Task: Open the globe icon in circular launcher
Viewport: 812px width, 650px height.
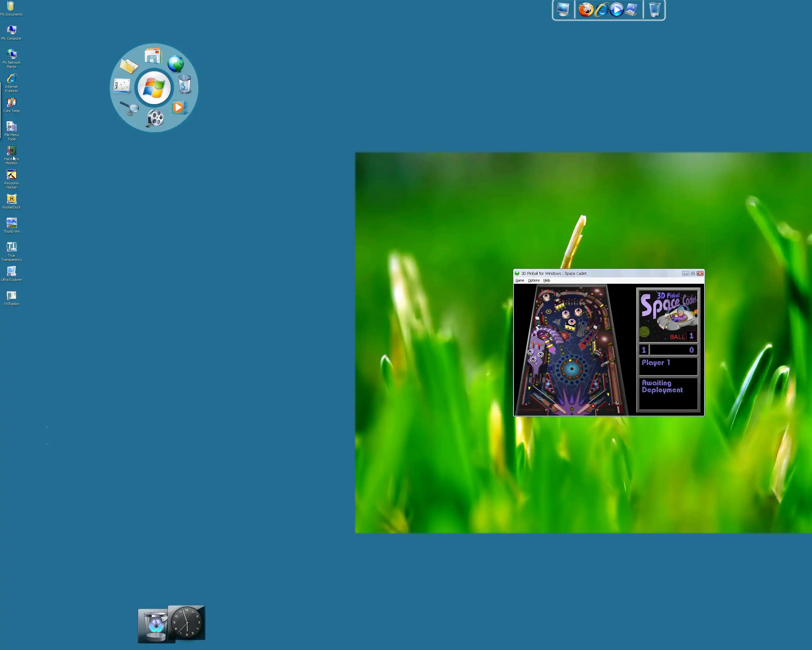Action: coord(175,64)
